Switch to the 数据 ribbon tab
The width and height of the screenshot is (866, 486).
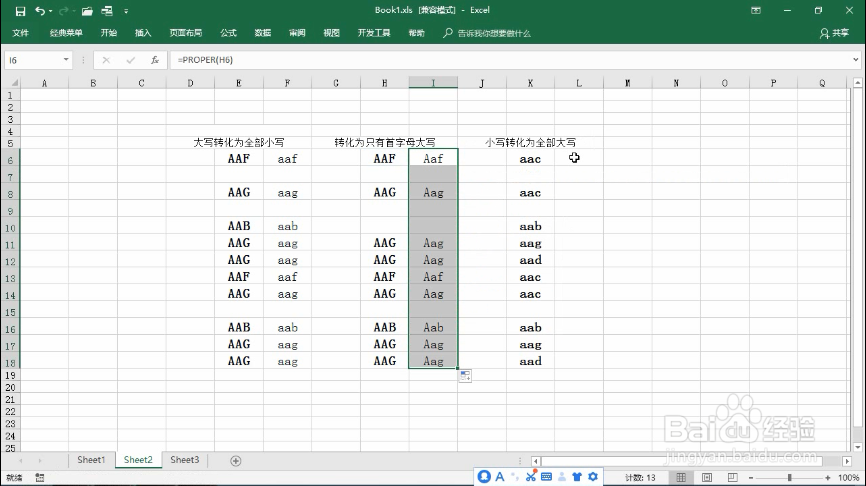pos(262,33)
